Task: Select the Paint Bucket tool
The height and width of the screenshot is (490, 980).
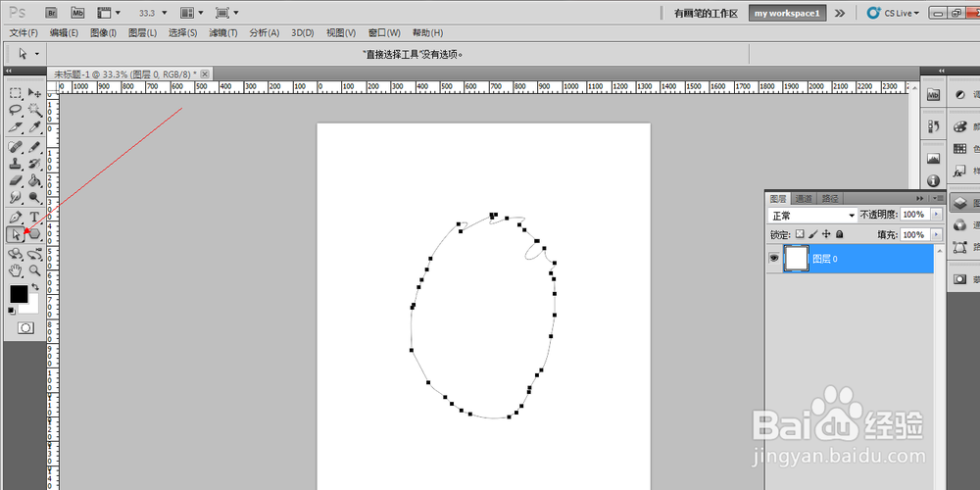Action: tap(35, 180)
